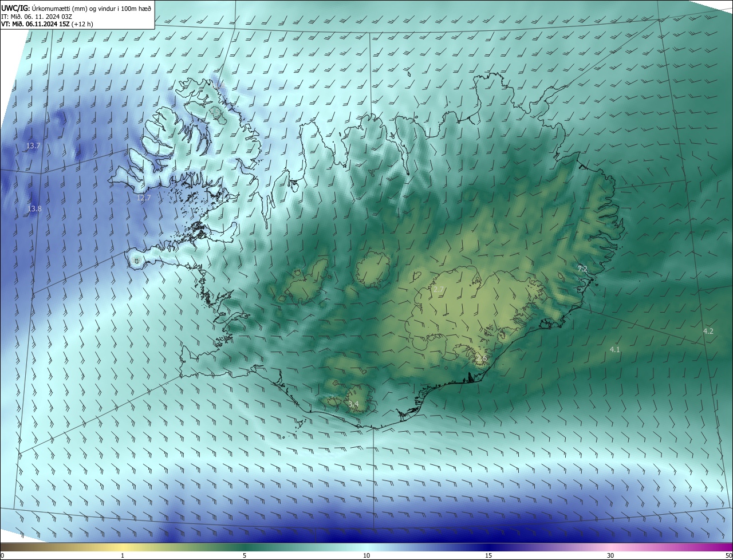
Task: Click the '5' tick label of the color scale
Action: [245, 555]
